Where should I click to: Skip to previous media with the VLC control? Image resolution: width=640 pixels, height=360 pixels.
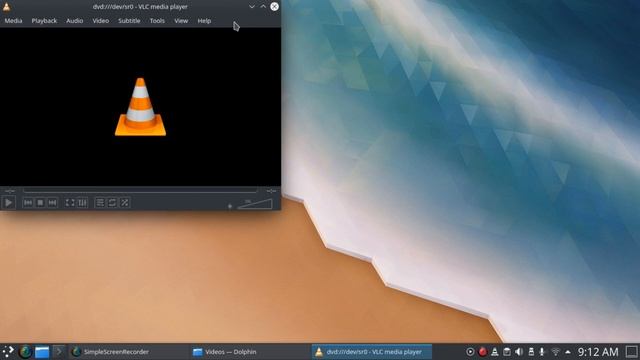28,202
